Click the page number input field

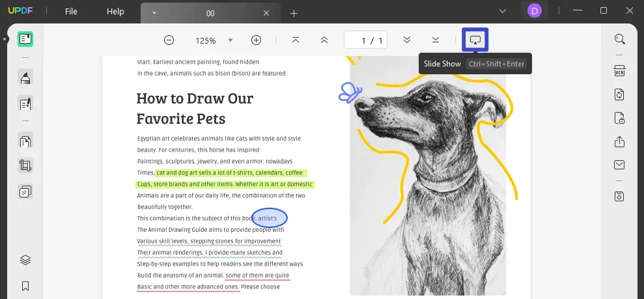pyautogui.click(x=365, y=40)
